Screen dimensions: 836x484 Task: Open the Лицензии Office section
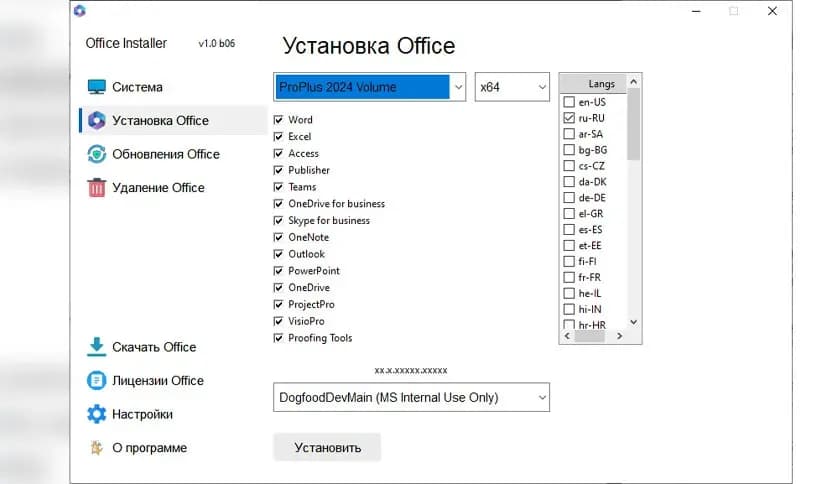pyautogui.click(x=158, y=381)
